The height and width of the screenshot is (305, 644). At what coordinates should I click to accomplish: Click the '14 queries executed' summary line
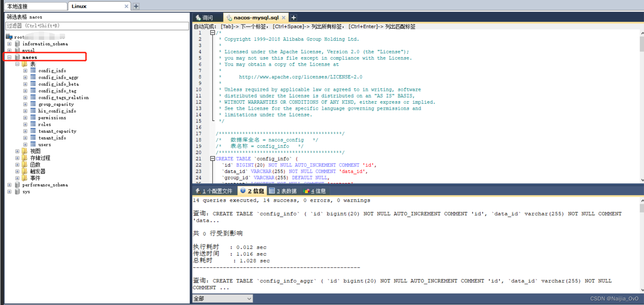pos(281,200)
